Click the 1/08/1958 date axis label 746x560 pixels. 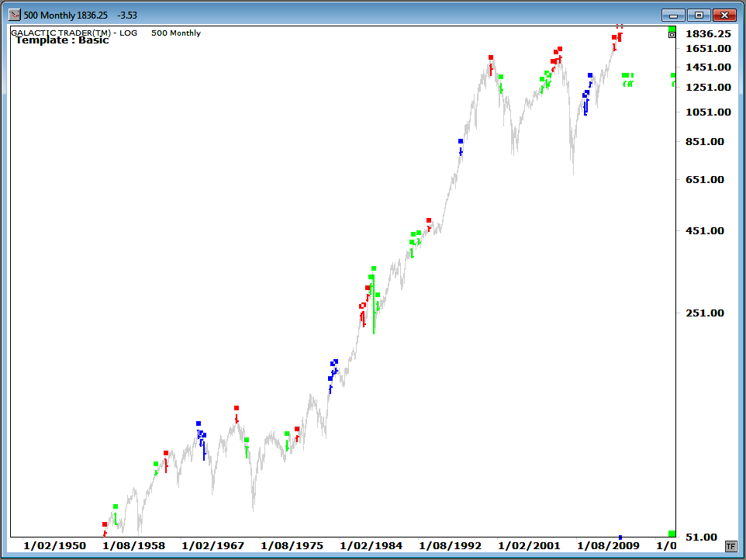click(x=133, y=546)
